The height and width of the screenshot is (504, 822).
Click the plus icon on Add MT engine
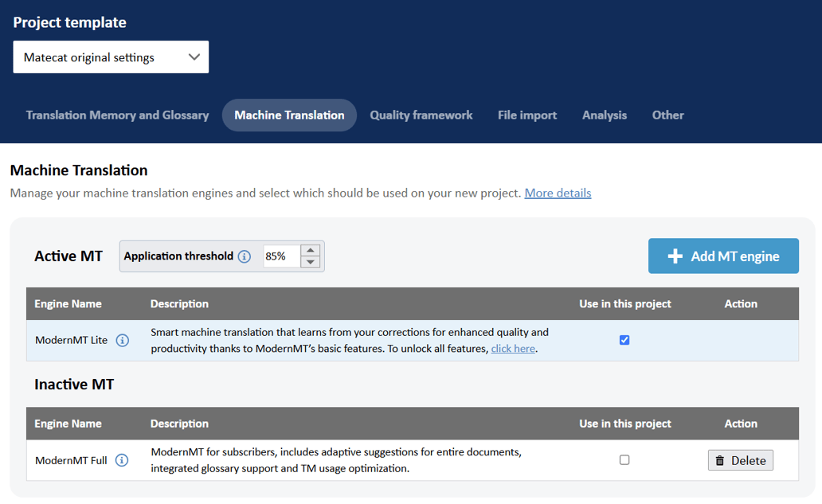(674, 256)
